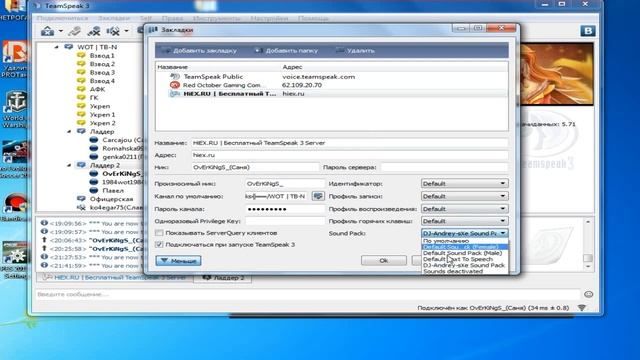Uncheck Подключаться при запуске TeamSpeak 3
The height and width of the screenshot is (360, 640).
pos(159,244)
